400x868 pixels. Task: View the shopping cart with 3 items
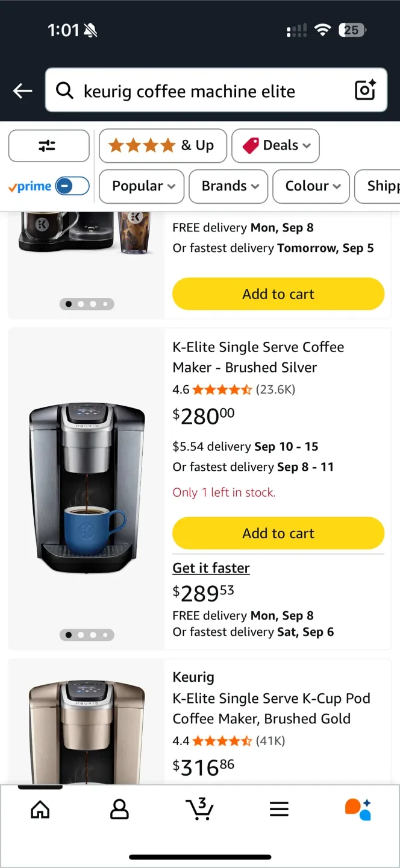pyautogui.click(x=199, y=810)
